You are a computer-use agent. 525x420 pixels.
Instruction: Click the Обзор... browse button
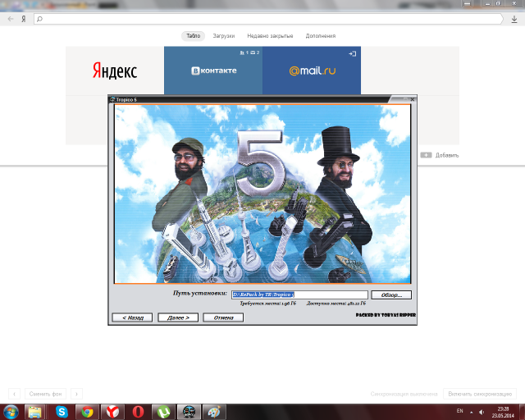pyautogui.click(x=390, y=294)
